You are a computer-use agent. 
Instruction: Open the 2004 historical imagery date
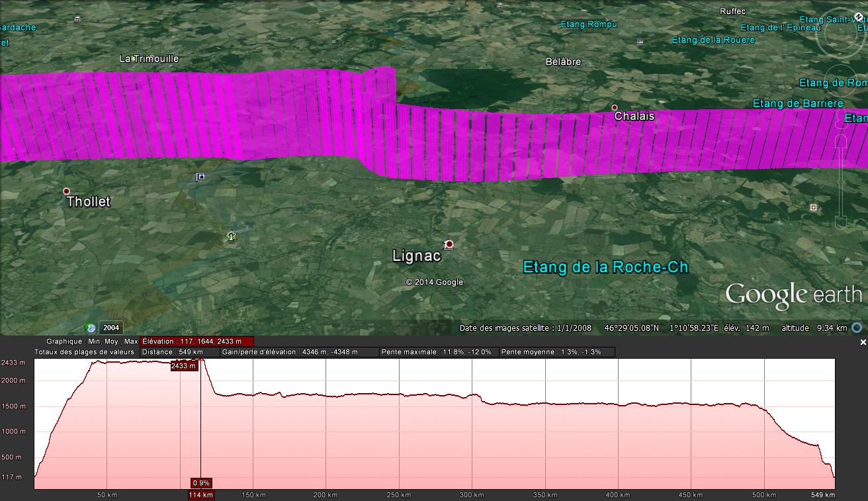click(x=110, y=328)
